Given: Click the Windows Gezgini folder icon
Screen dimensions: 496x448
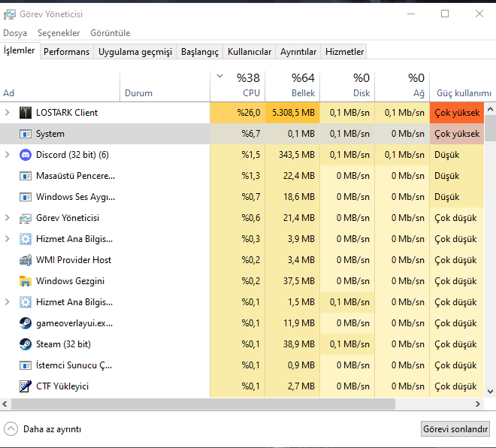Looking at the screenshot, I should point(26,281).
